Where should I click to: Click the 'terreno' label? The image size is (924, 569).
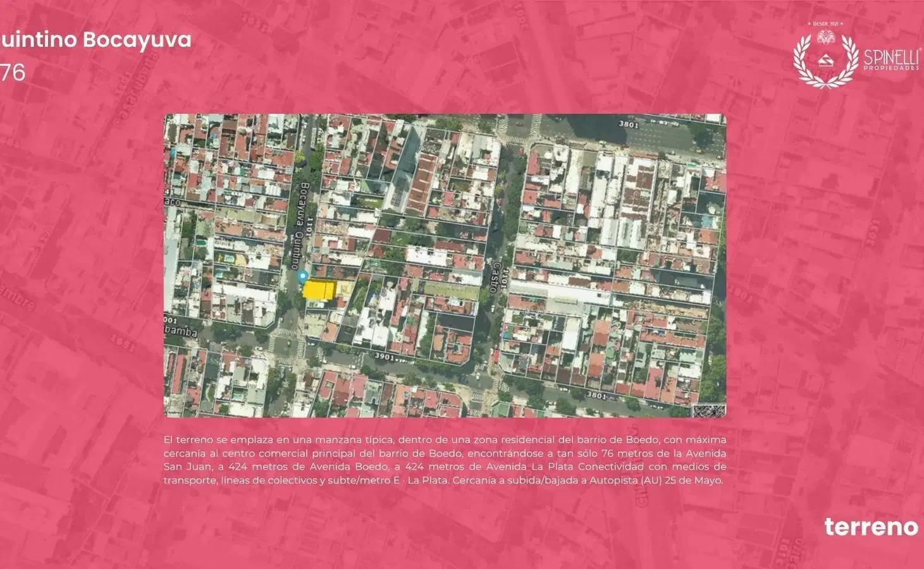coord(871,526)
